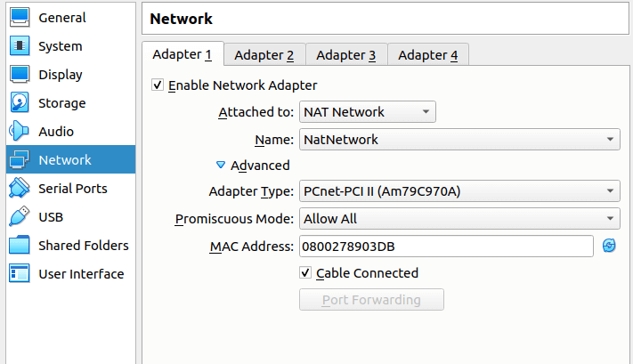Select the Serial Ports connector icon
The width and height of the screenshot is (633, 364).
tap(20, 188)
